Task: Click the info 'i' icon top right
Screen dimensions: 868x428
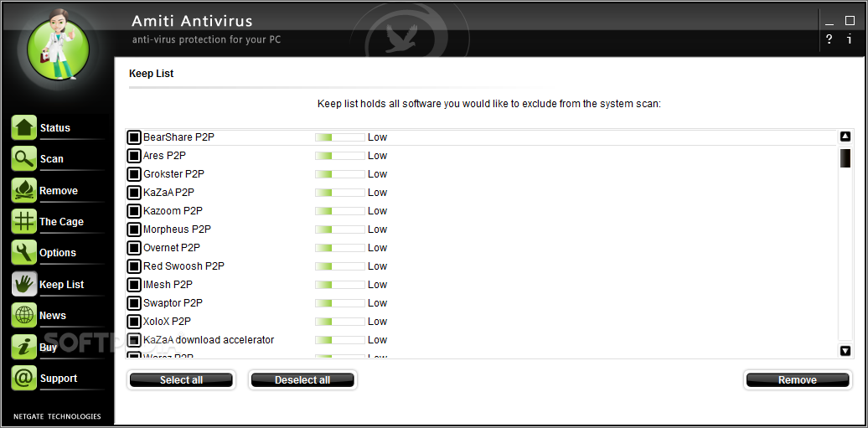Action: click(x=850, y=39)
